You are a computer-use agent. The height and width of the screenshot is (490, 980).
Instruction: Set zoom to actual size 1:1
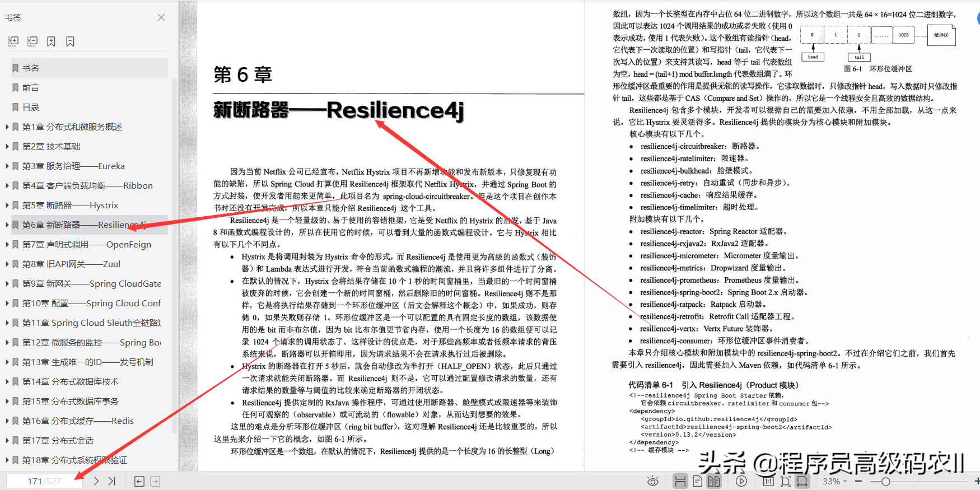click(768, 481)
